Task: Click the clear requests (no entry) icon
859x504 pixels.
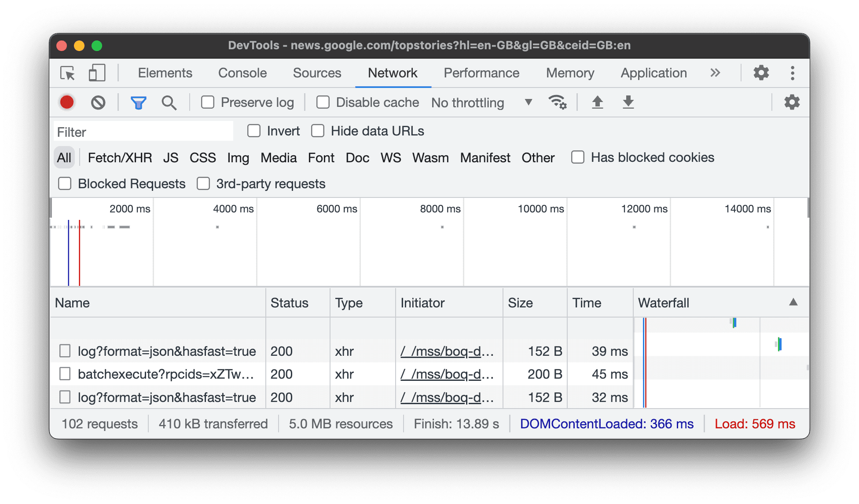Action: click(98, 102)
